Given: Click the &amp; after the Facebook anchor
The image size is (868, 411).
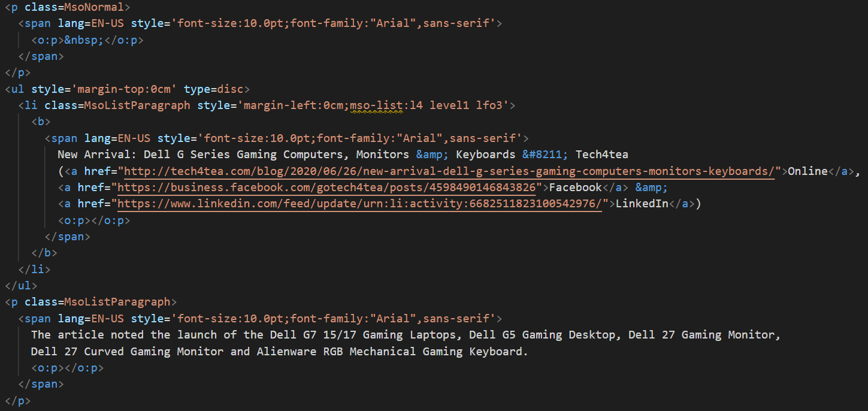Looking at the screenshot, I should 652,188.
